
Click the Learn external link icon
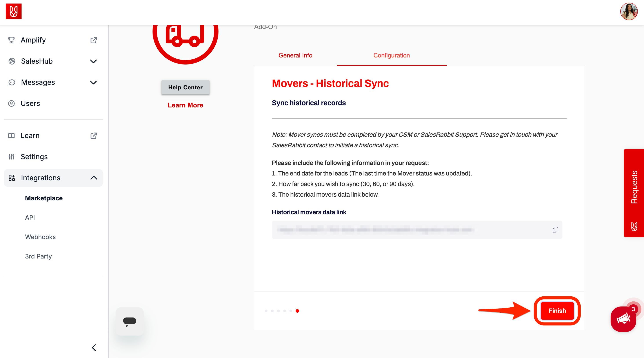(93, 136)
